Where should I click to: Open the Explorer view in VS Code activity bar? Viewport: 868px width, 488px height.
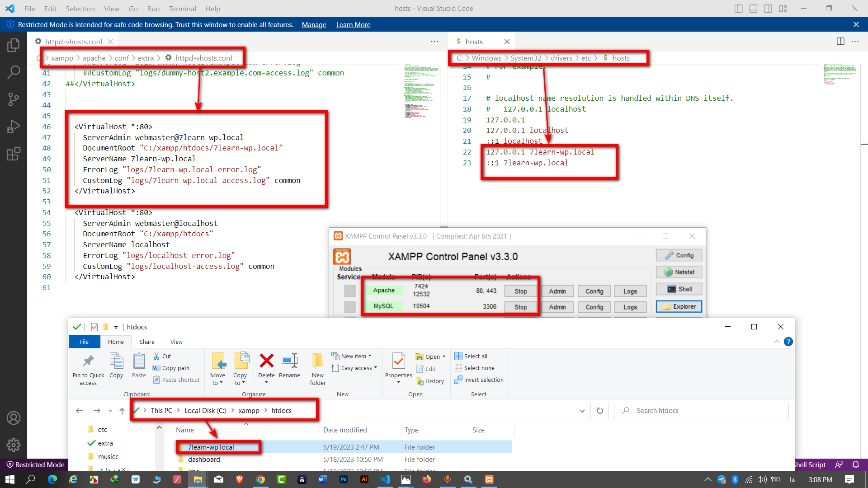[14, 45]
